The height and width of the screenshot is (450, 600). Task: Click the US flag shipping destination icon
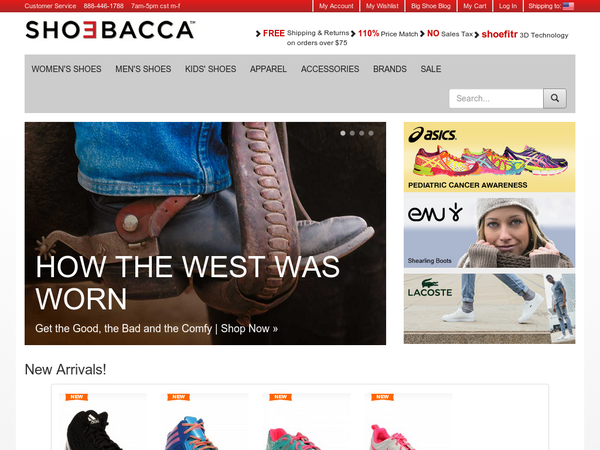click(568, 6)
